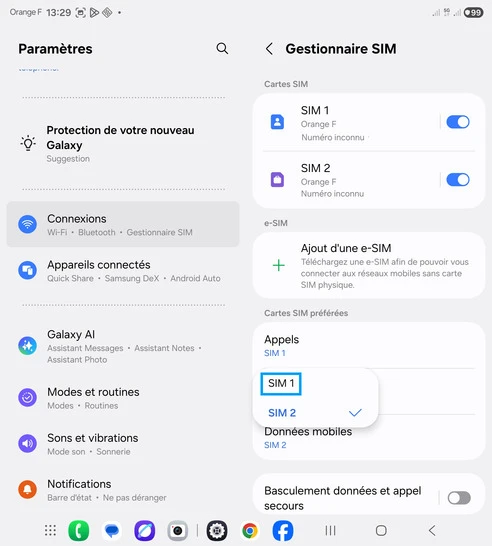Tap the recent apps navigation button
Screen dimensions: 492x546
click(x=330, y=531)
